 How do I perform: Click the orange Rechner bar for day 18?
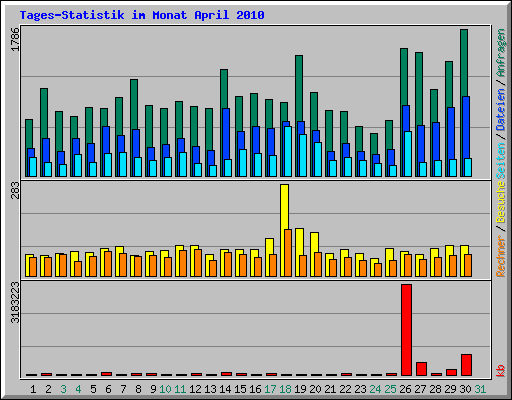click(x=288, y=253)
